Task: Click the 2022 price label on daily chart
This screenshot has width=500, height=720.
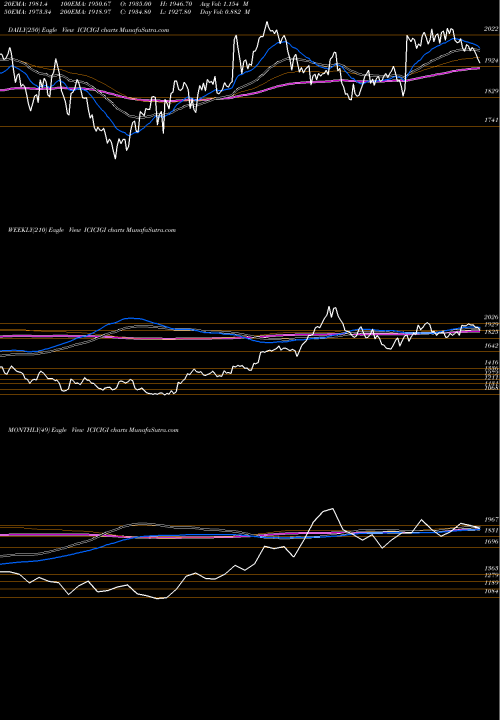Action: click(x=491, y=28)
